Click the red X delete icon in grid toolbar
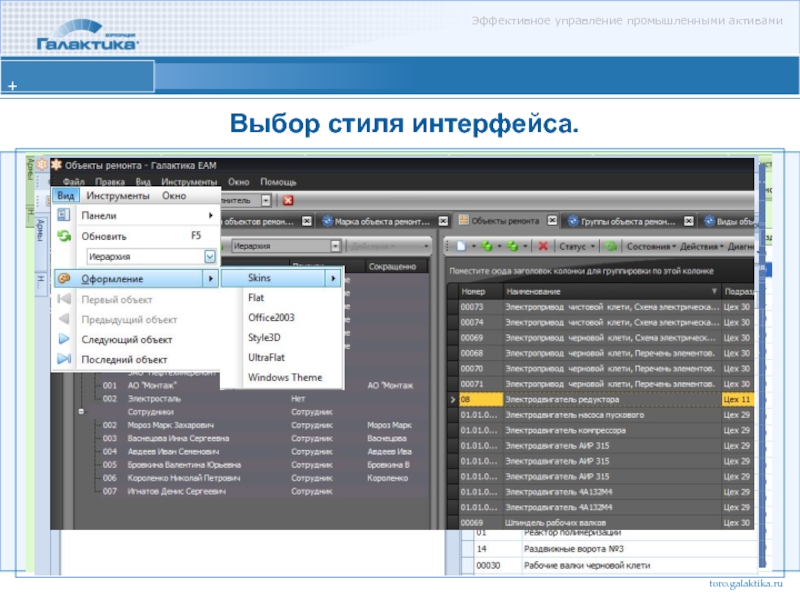This screenshot has height=600, width=800. pos(542,245)
